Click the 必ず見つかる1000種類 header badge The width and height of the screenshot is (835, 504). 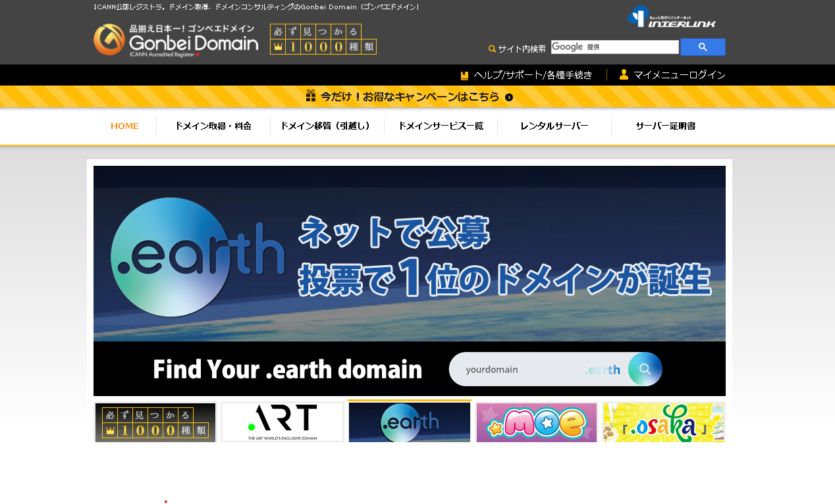(x=323, y=39)
